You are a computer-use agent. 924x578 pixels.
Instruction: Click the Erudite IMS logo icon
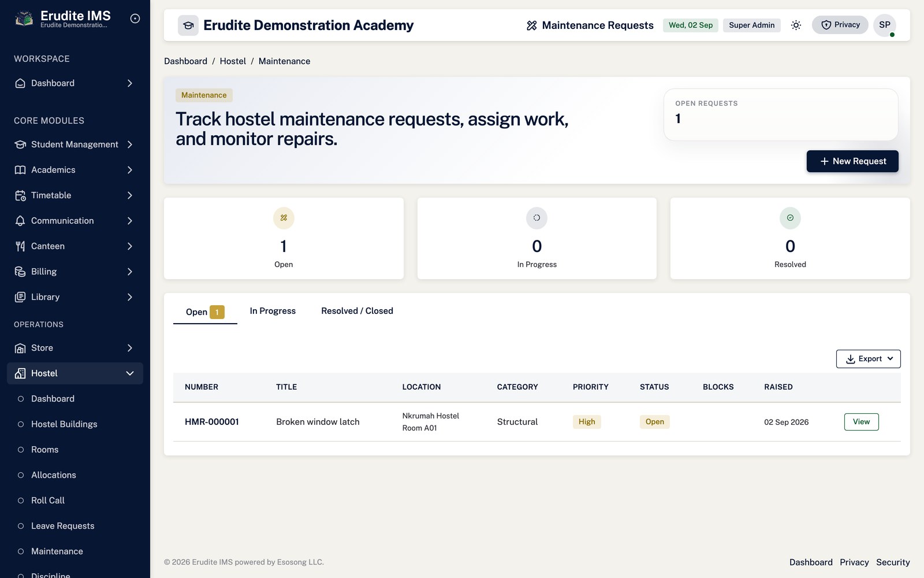24,18
